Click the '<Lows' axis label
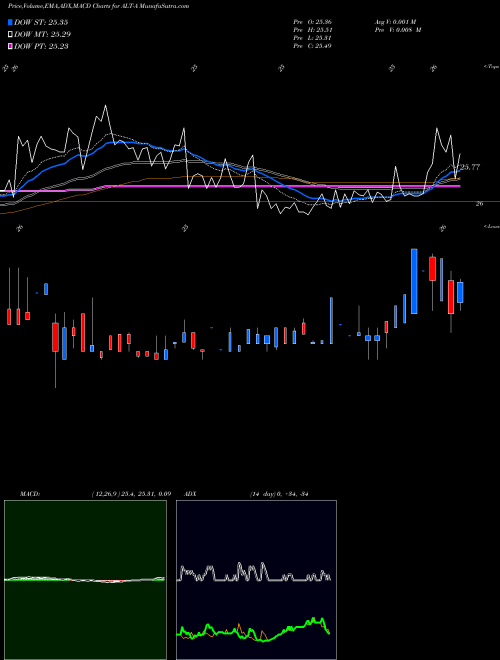500x660 pixels. (492, 226)
